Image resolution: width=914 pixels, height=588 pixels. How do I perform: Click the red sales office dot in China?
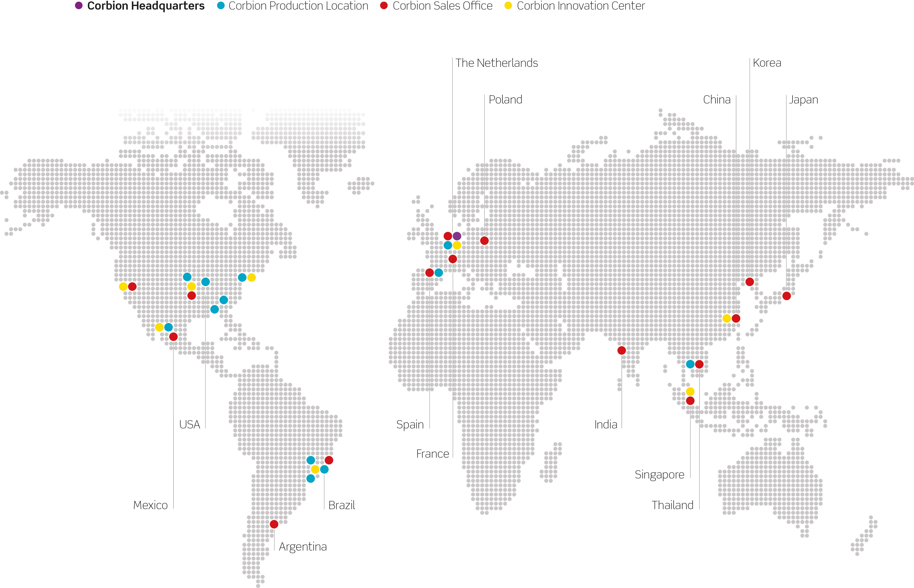736,319
